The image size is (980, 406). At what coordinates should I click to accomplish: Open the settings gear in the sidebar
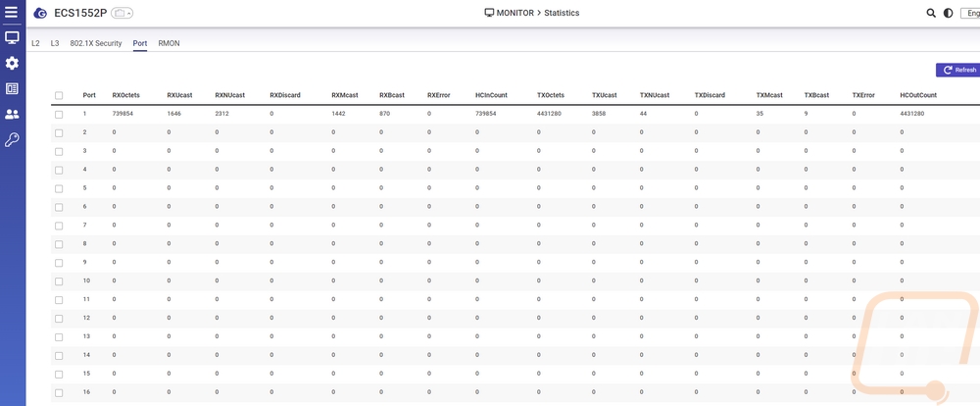tap(12, 64)
